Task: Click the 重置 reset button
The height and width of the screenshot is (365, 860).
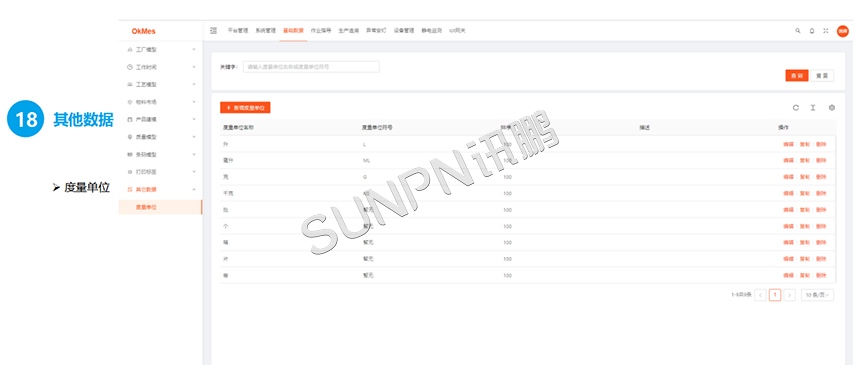Action: point(822,76)
